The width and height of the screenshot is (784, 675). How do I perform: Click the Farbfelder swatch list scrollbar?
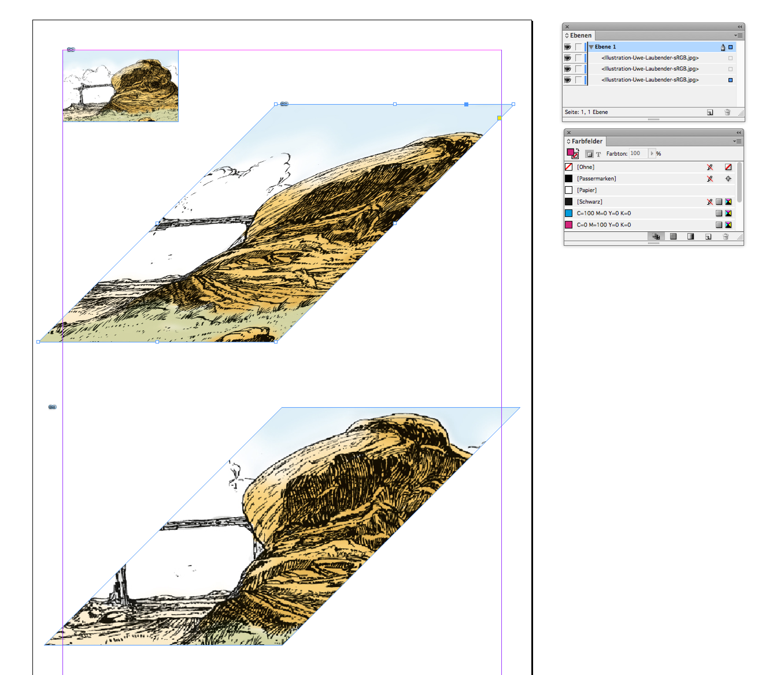tap(739, 182)
